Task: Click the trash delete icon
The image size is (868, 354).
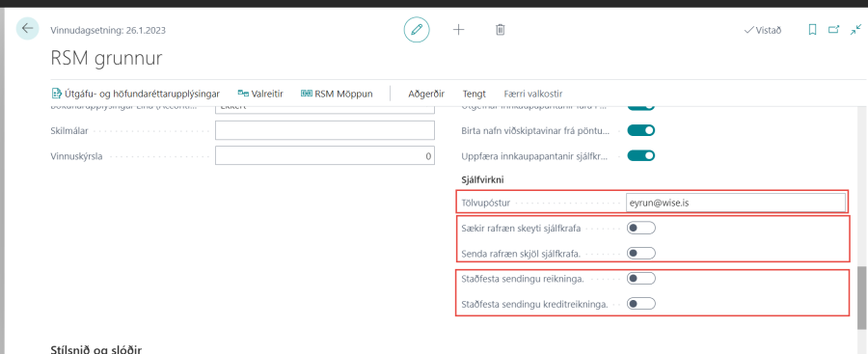Action: 500,30
